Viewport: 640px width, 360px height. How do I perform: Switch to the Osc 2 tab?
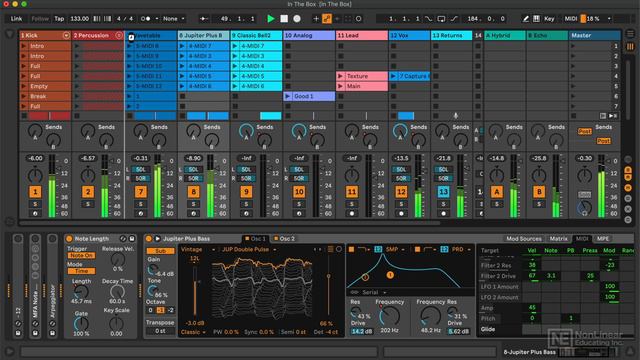coord(284,239)
